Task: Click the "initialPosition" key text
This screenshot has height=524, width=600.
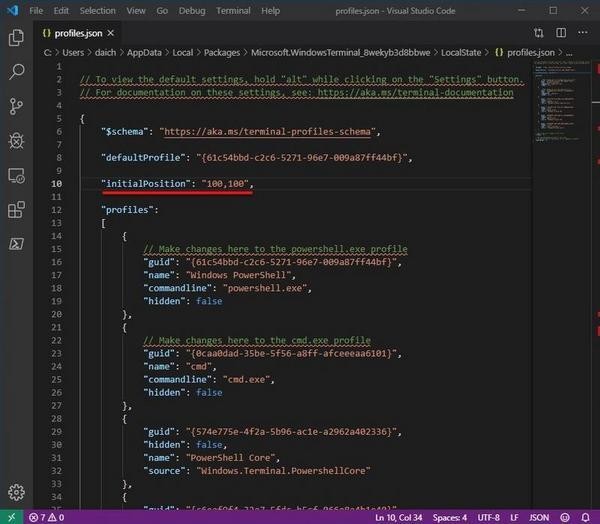Action: (145, 184)
